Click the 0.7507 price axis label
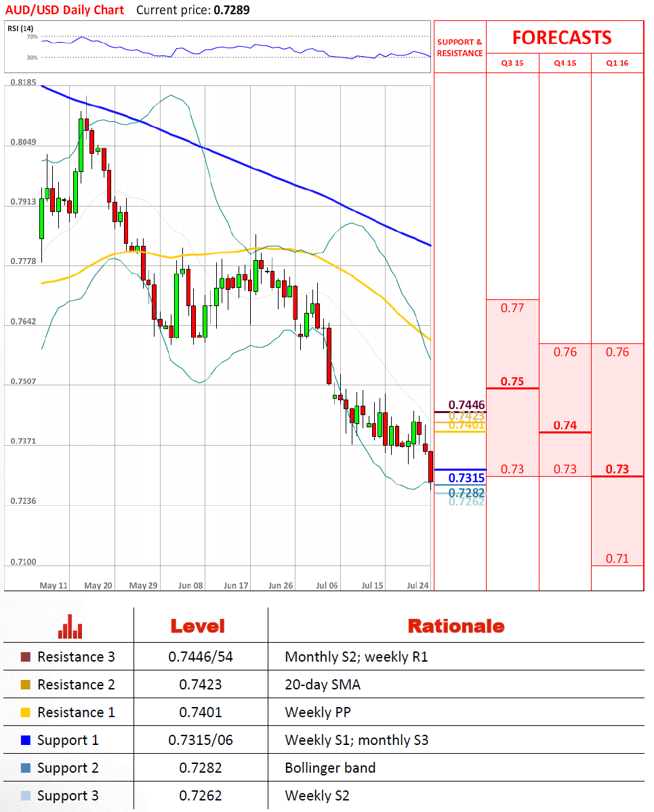Viewport: 654px width, 812px height. [24, 382]
